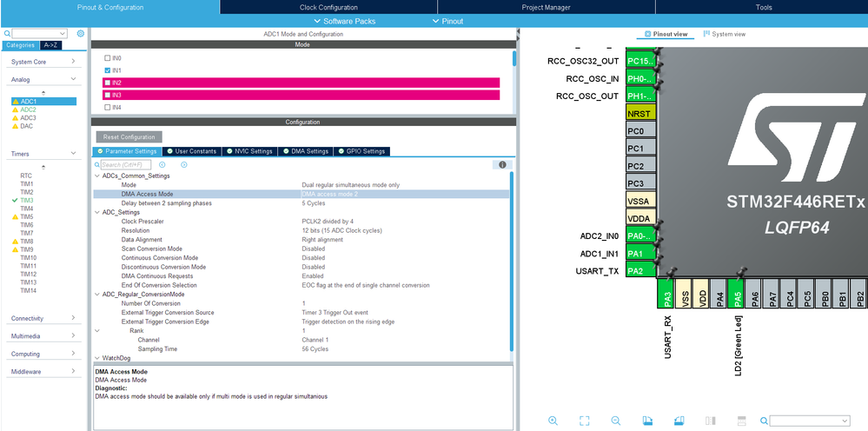This screenshot has width=868, height=431.
Task: Select the NRST pin on chip
Action: pos(641,113)
